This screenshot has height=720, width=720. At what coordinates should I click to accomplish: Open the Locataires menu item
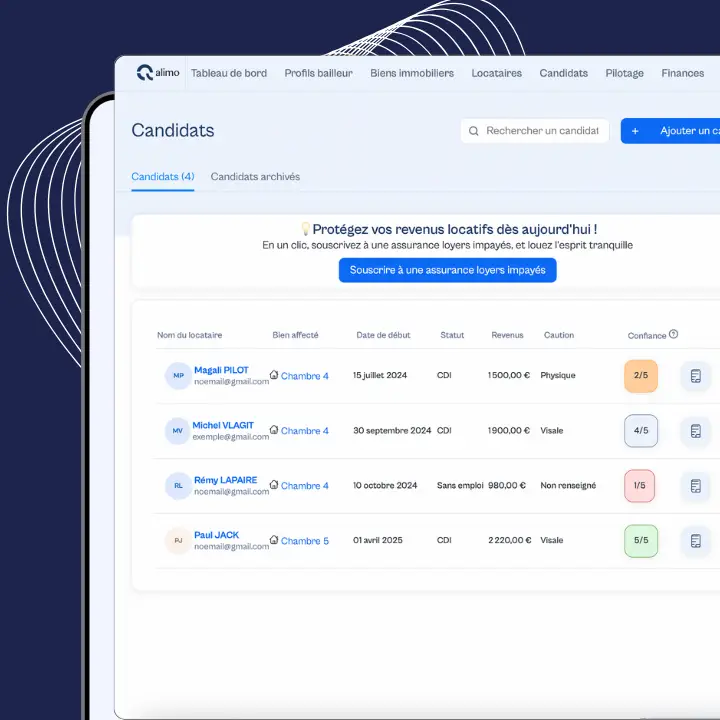coord(496,73)
